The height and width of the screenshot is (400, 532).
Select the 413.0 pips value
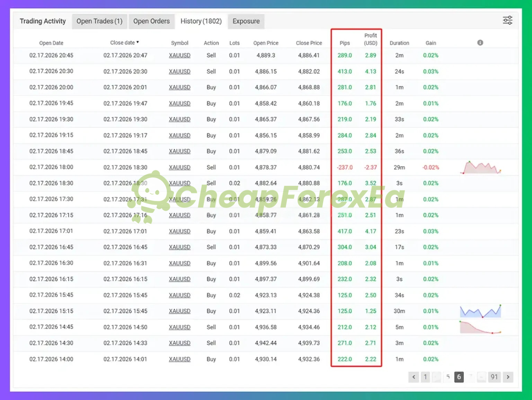(x=345, y=71)
